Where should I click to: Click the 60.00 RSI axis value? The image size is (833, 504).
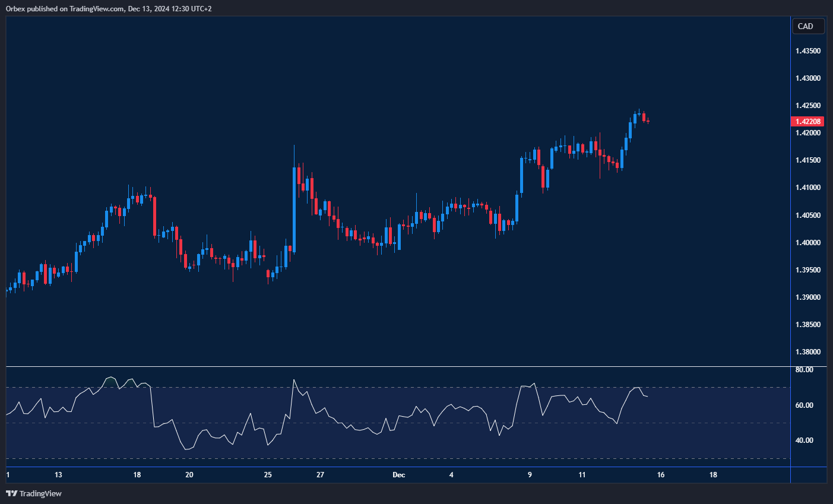(x=804, y=405)
